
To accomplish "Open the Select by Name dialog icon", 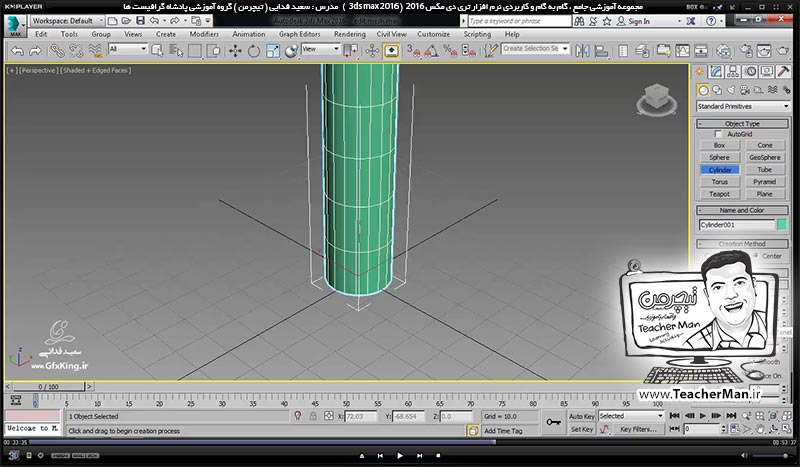I will pos(176,51).
